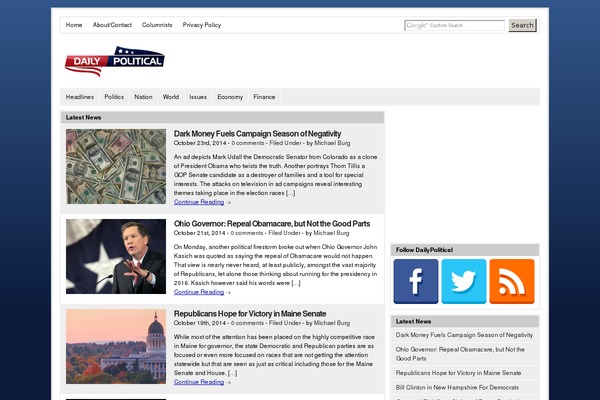Open the Columnists page
The width and height of the screenshot is (600, 400).
(x=157, y=25)
